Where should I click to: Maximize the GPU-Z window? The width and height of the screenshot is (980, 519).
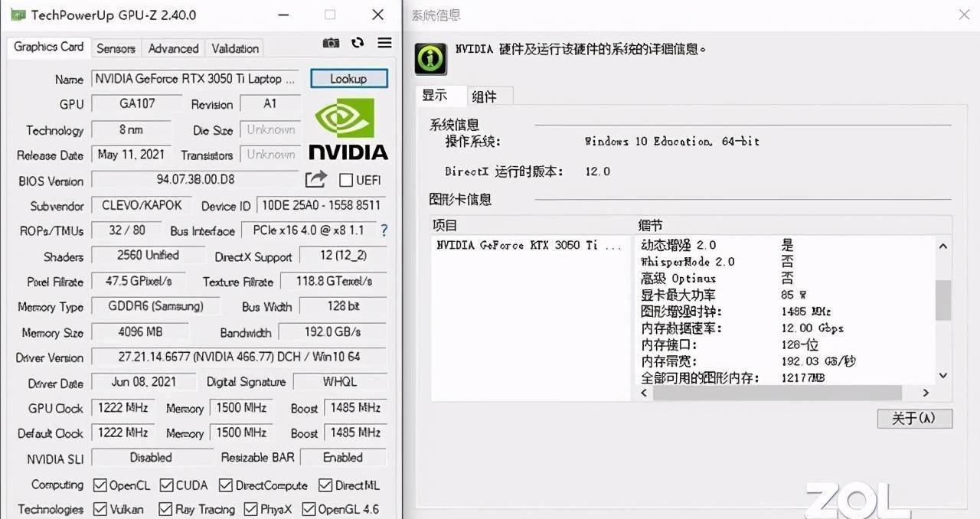330,15
